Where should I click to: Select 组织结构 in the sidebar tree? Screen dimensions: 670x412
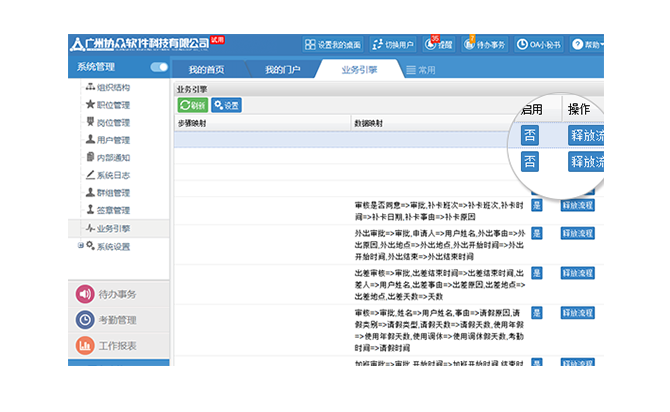(113, 87)
